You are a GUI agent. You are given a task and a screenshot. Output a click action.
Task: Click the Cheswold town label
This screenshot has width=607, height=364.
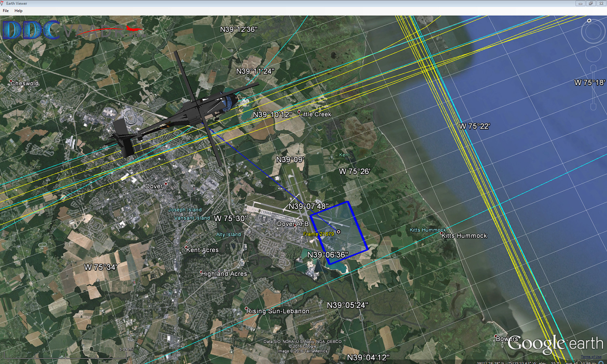pos(25,83)
